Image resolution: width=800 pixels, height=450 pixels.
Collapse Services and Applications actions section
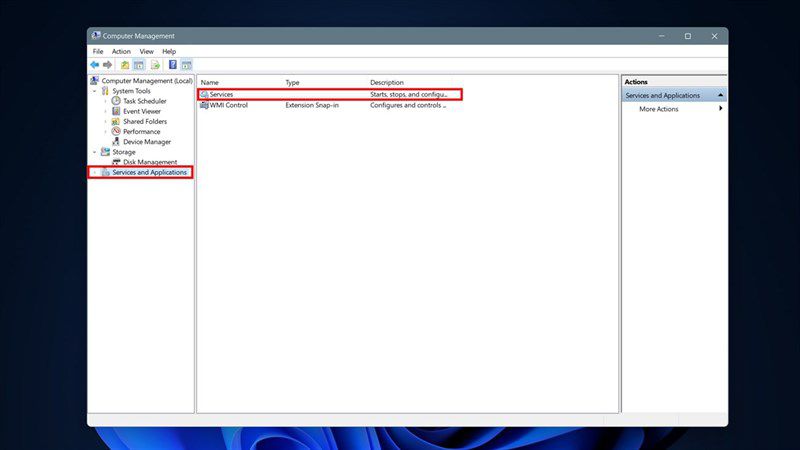pos(720,95)
